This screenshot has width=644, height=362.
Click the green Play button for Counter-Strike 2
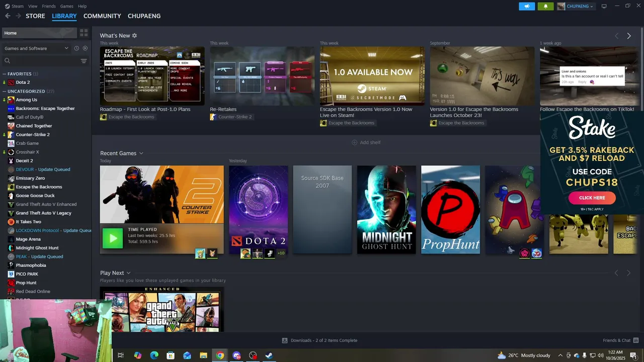(113, 238)
